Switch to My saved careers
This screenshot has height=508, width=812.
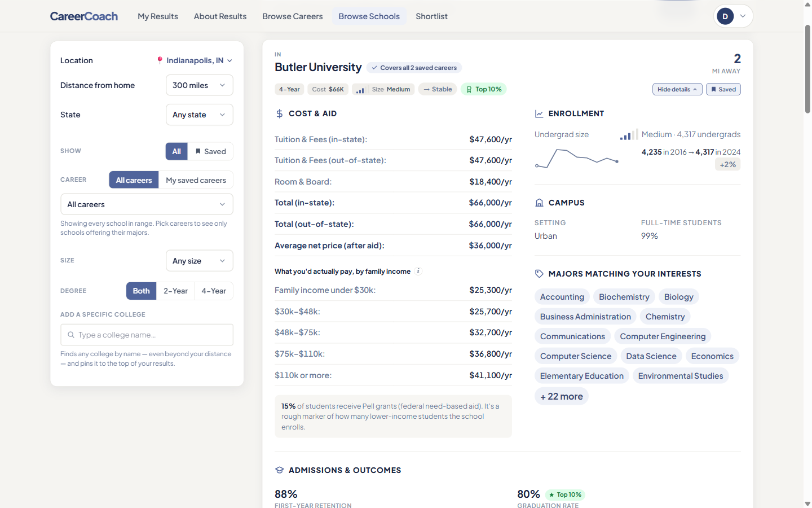pyautogui.click(x=196, y=180)
